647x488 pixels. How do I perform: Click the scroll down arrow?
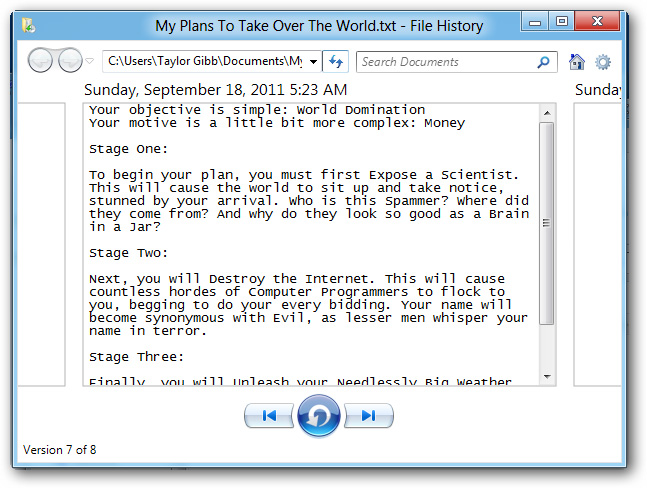point(547,376)
